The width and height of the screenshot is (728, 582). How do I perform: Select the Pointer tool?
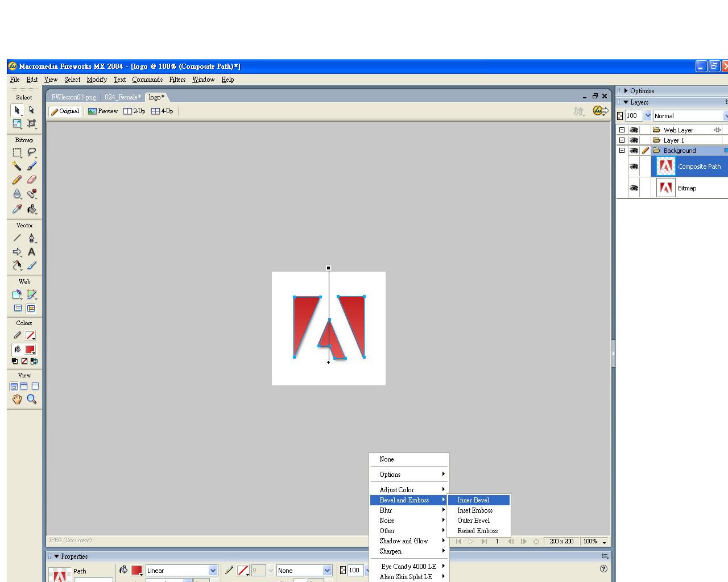click(17, 110)
